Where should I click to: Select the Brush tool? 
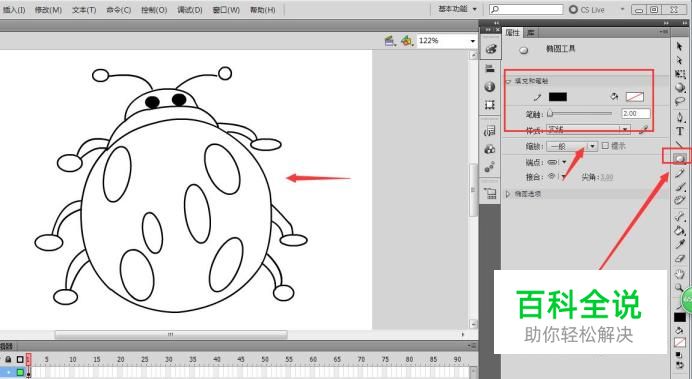[680, 187]
